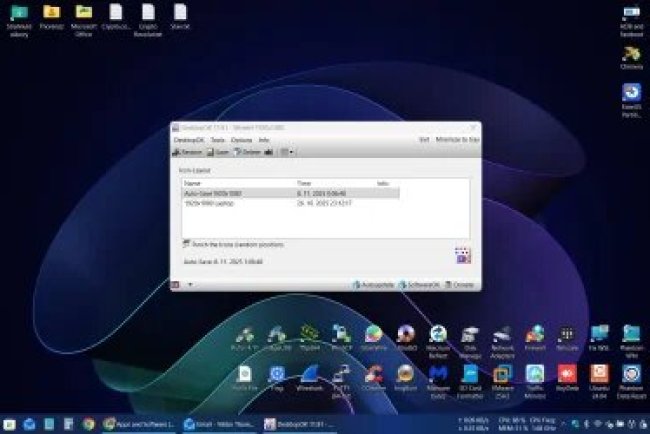Select the Auto-Save 1920x1080 layout row

(x=291, y=194)
